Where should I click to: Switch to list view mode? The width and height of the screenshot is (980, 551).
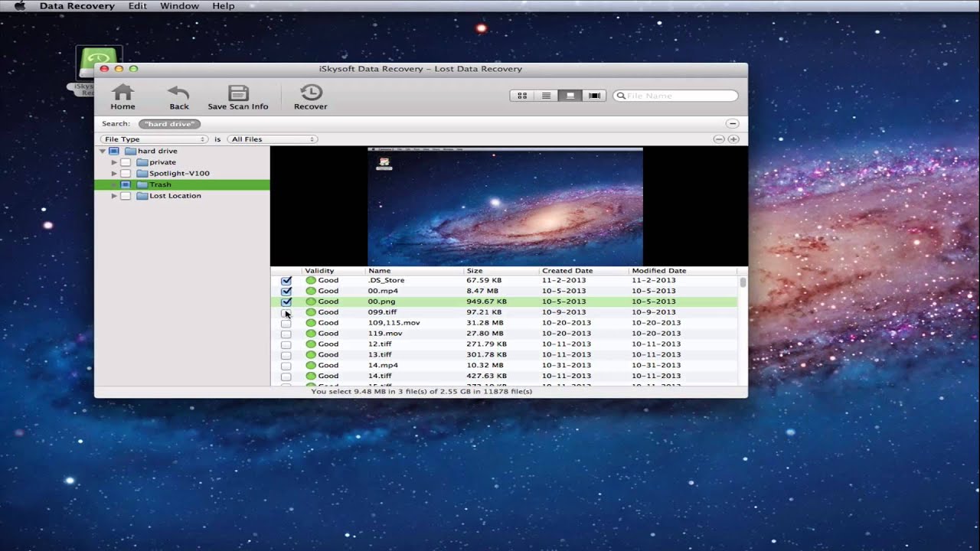point(546,96)
